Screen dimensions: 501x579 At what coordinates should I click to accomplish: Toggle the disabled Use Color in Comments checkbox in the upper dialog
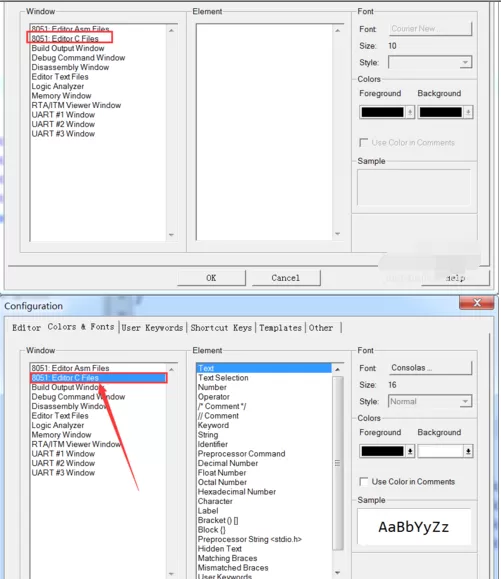[x=364, y=143]
